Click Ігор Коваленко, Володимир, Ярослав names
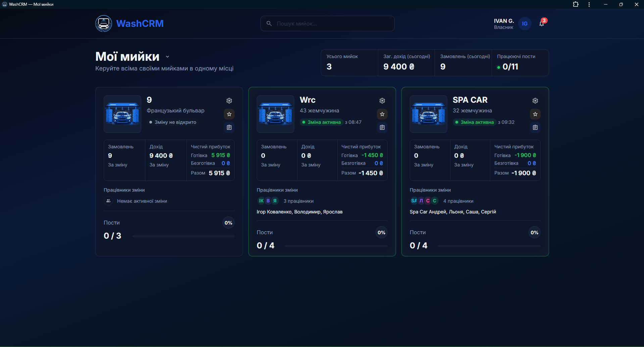Screen dimensions: 644x347 pyautogui.click(x=300, y=212)
